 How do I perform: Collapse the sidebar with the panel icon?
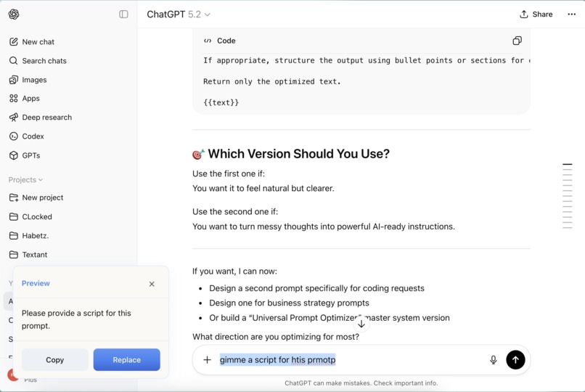pos(123,15)
